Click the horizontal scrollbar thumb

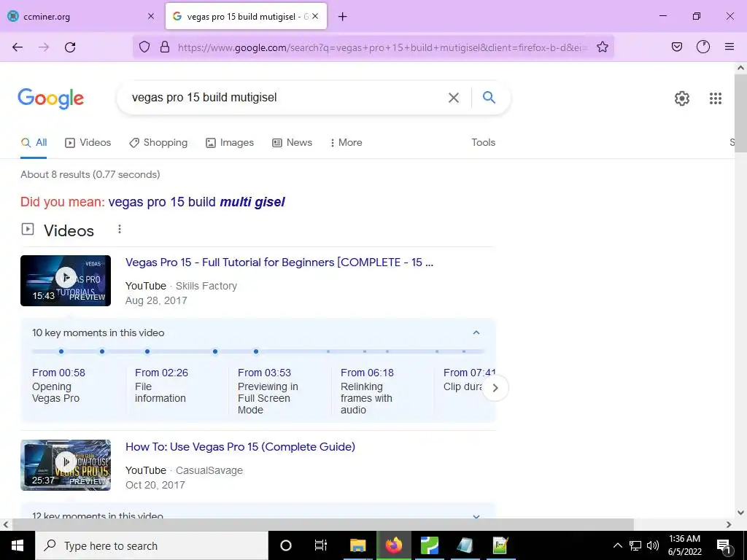[322, 524]
